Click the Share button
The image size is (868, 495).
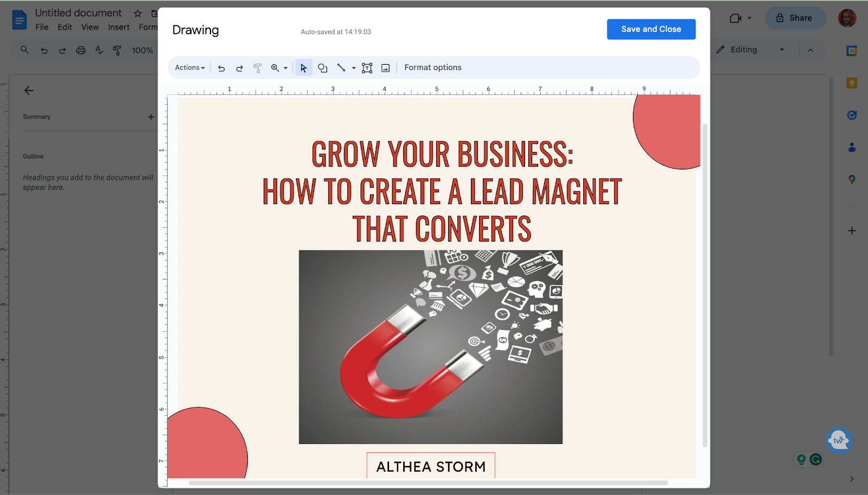[x=795, y=18]
